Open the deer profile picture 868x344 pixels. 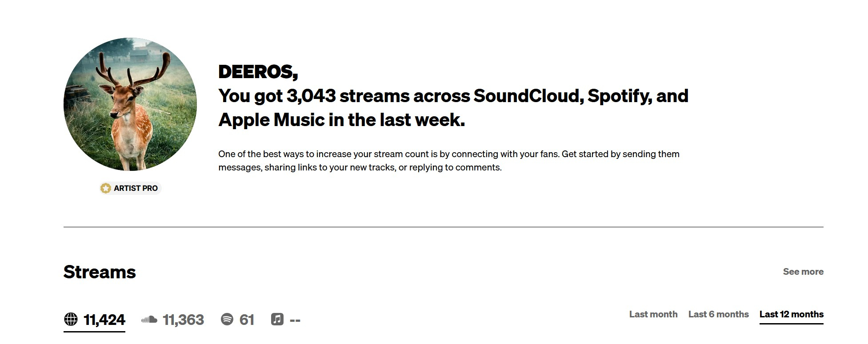[x=130, y=104]
